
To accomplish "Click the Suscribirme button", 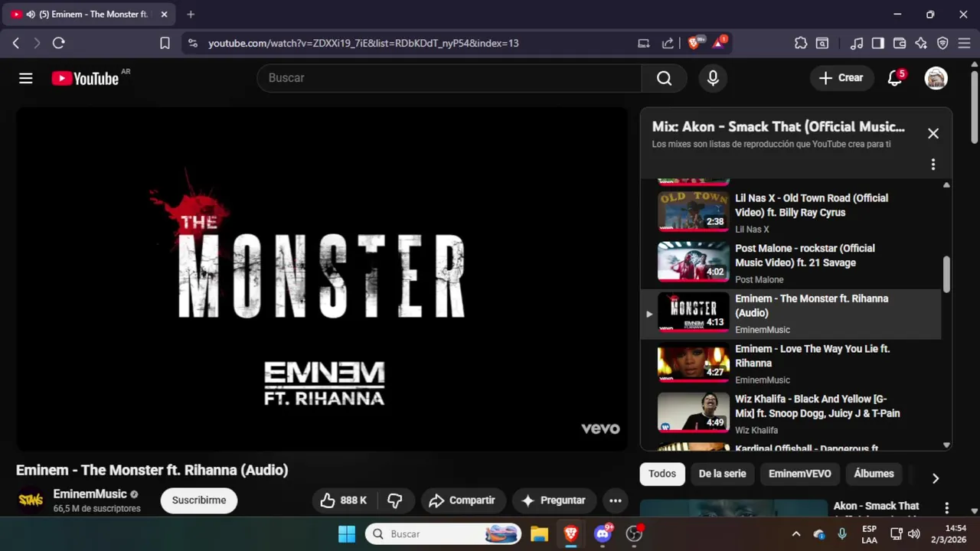I will pos(199,500).
